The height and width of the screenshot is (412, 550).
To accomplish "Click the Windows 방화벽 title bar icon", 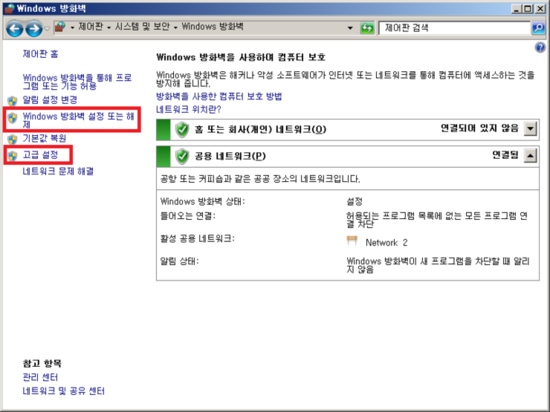I will pyautogui.click(x=9, y=8).
